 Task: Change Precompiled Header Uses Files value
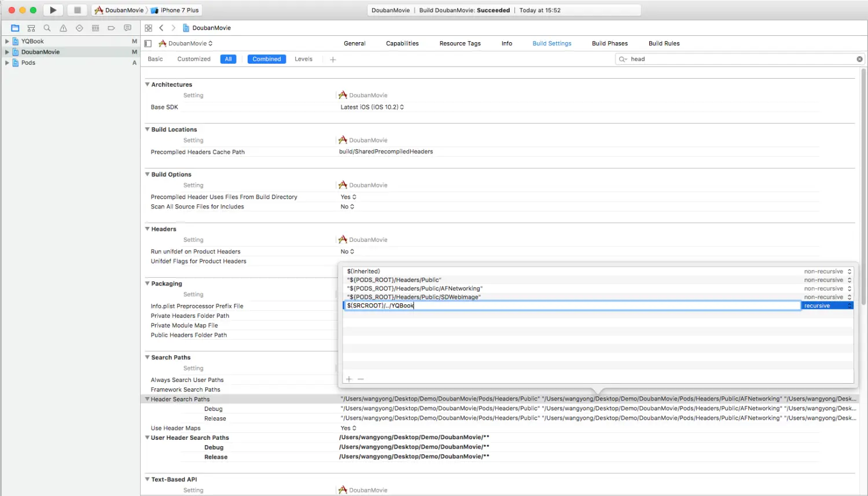click(x=348, y=197)
